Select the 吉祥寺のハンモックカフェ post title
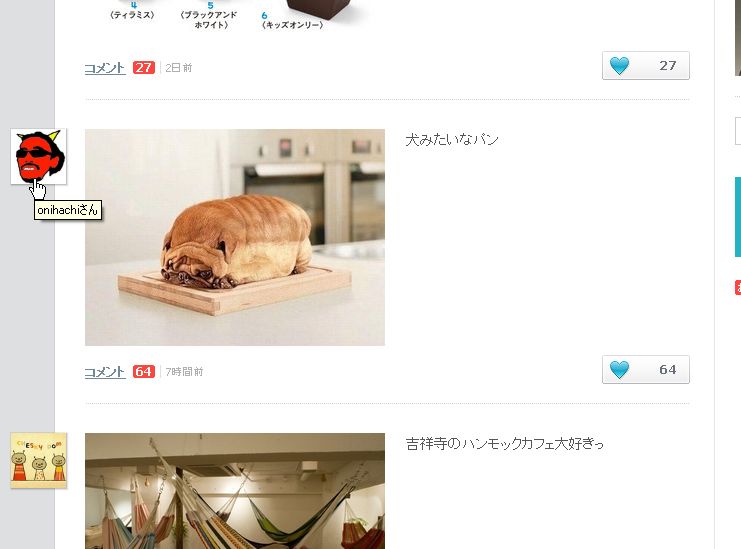The height and width of the screenshot is (549, 741). coord(505,444)
